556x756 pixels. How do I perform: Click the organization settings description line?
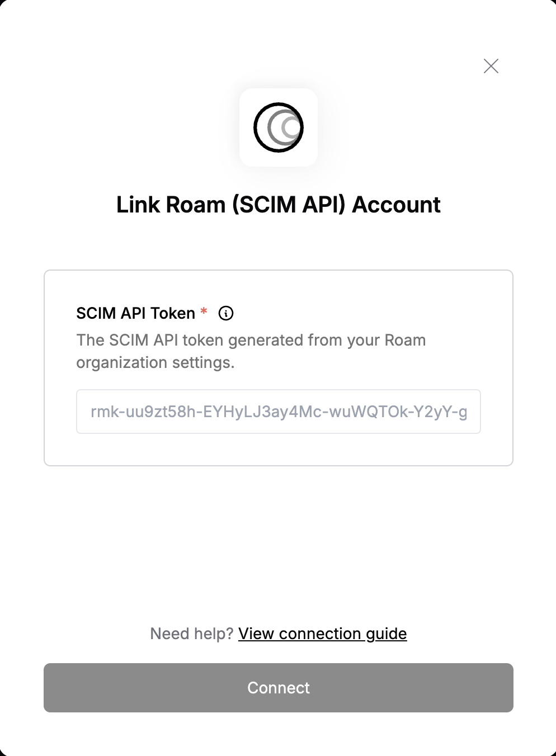[156, 363]
